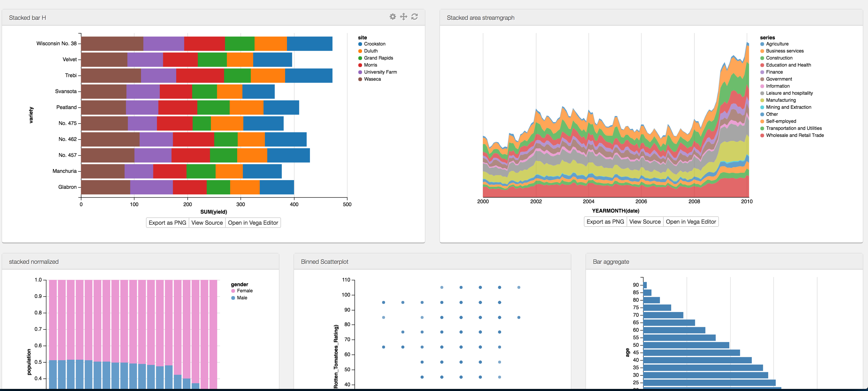Open the Stacked bar H settings gear
Image resolution: width=868 pixels, height=391 pixels.
click(x=393, y=16)
